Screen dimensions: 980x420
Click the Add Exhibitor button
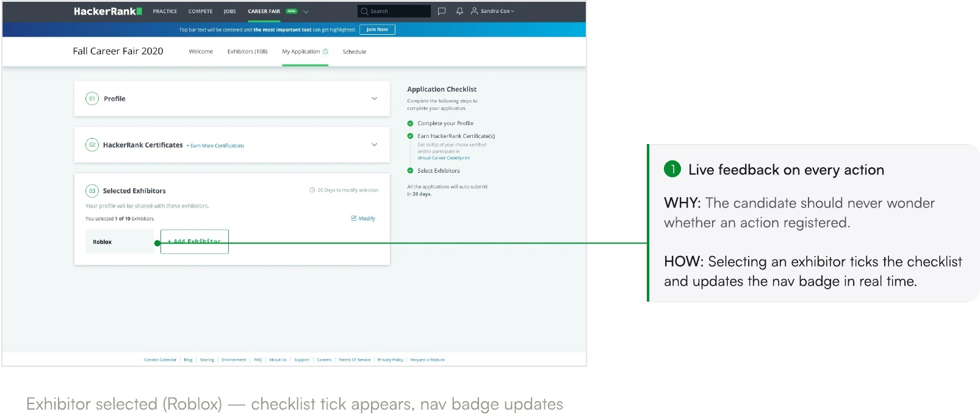[x=195, y=242]
